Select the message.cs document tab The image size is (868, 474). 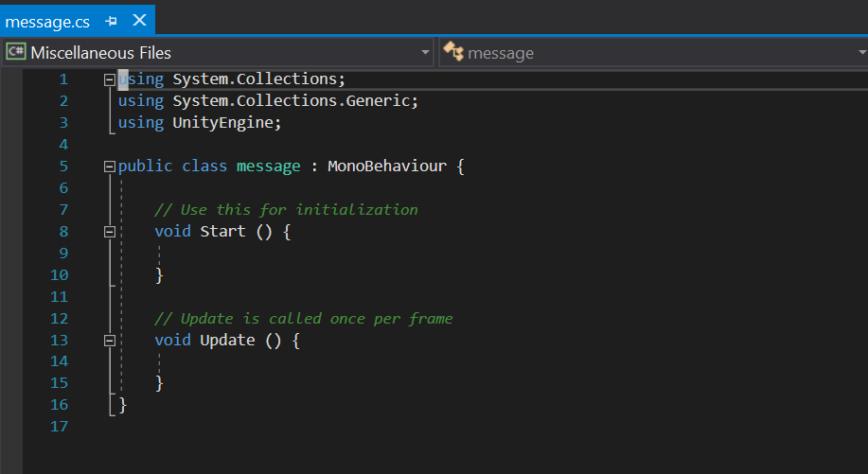[x=47, y=21]
